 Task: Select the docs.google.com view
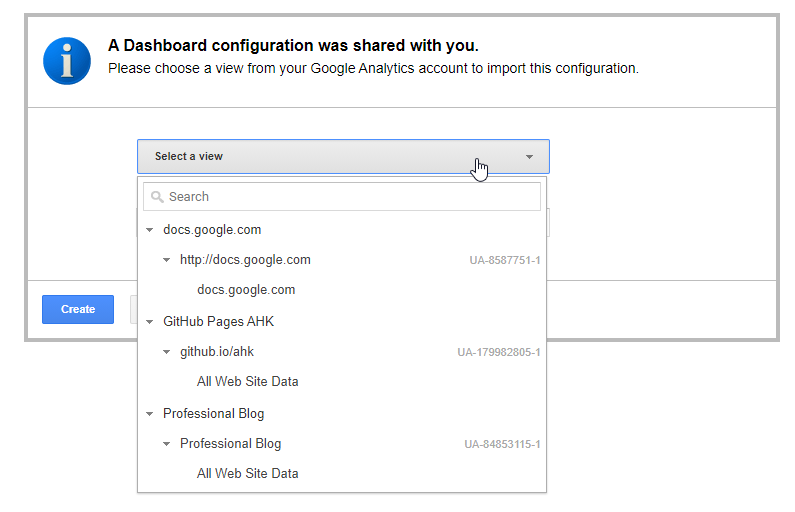coord(246,290)
